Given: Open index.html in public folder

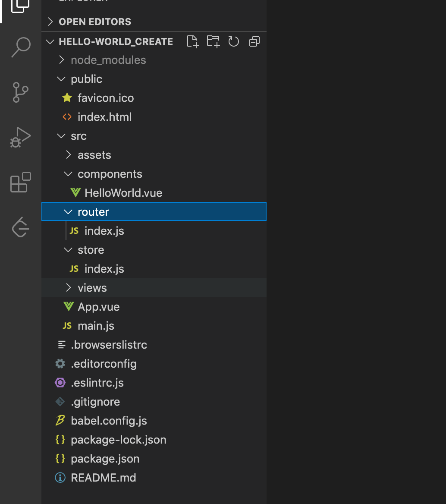Looking at the screenshot, I should 104,117.
